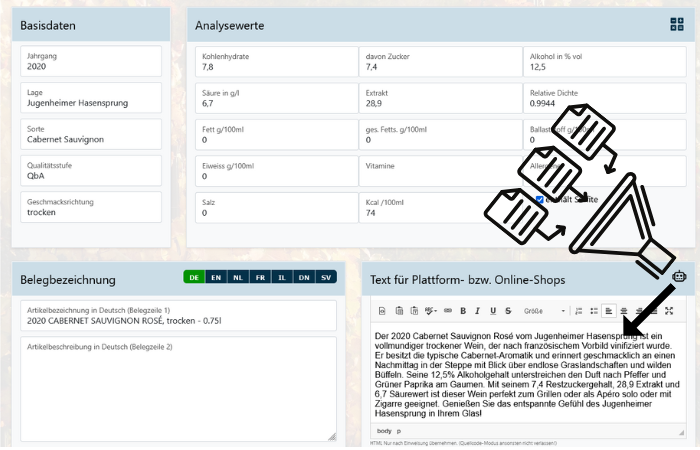This screenshot has height=450, width=700.
Task: Click the Geschmacksrichtung field 'trocken'
Action: point(91,207)
